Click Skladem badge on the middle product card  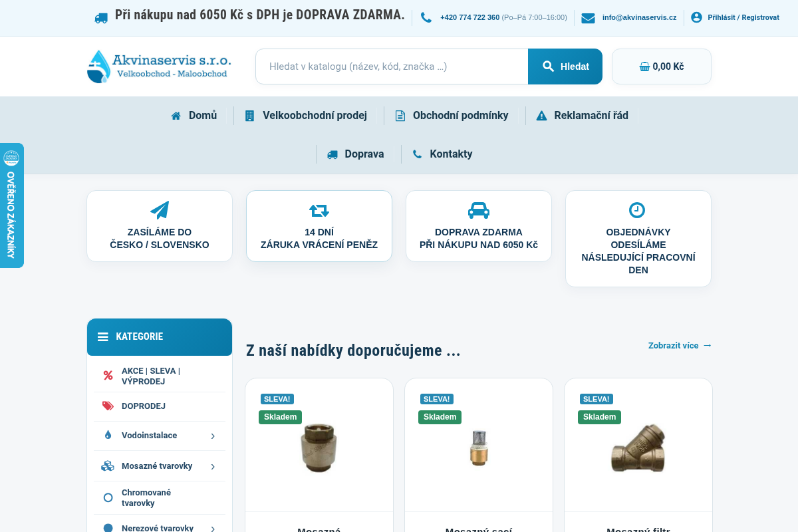[x=440, y=417]
